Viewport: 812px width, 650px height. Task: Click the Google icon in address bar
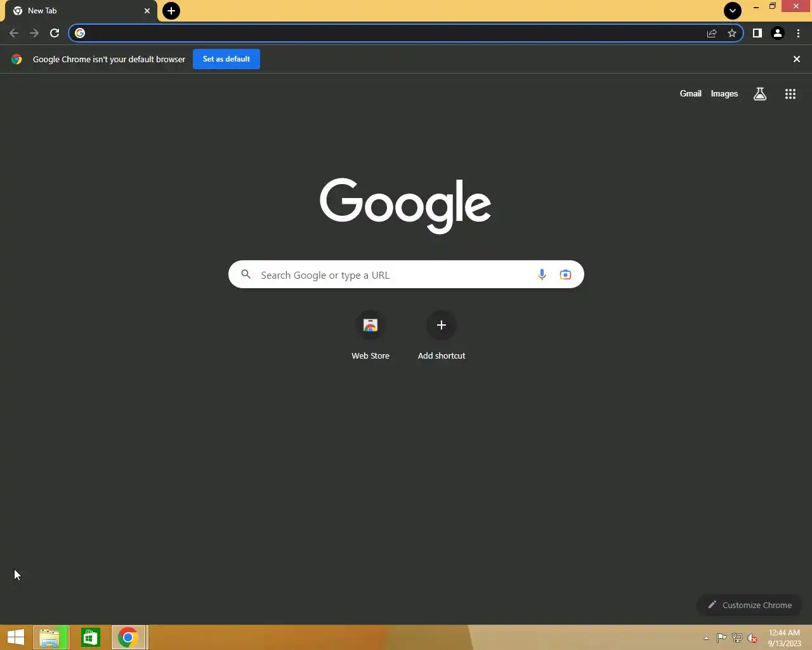80,33
